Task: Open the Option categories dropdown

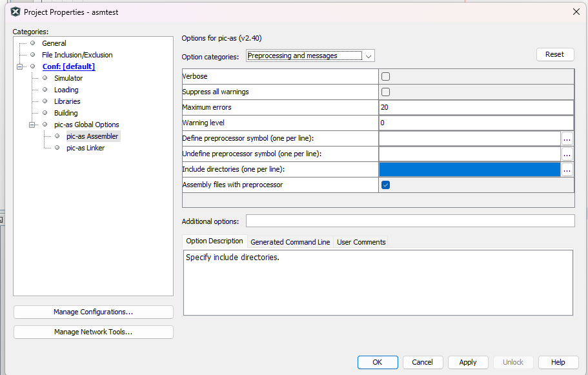Action: pos(310,56)
